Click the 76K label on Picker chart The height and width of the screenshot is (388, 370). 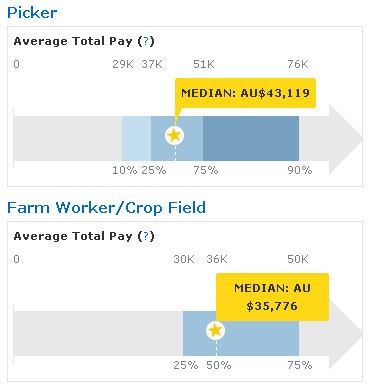pos(298,64)
